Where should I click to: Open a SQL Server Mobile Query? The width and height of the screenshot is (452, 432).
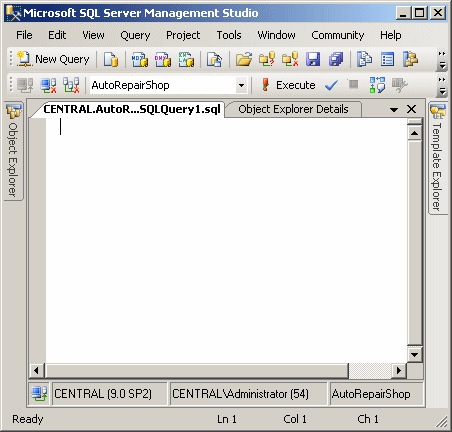214,59
